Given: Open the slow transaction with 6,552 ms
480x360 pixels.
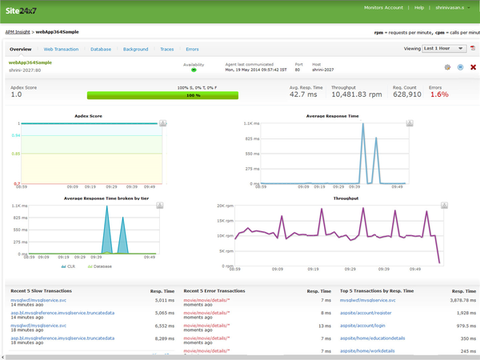Looking at the screenshot, I should [38, 325].
